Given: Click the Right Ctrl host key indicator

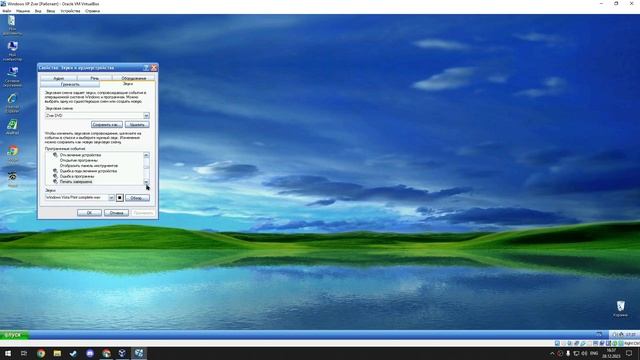Looking at the screenshot, I should [x=631, y=344].
